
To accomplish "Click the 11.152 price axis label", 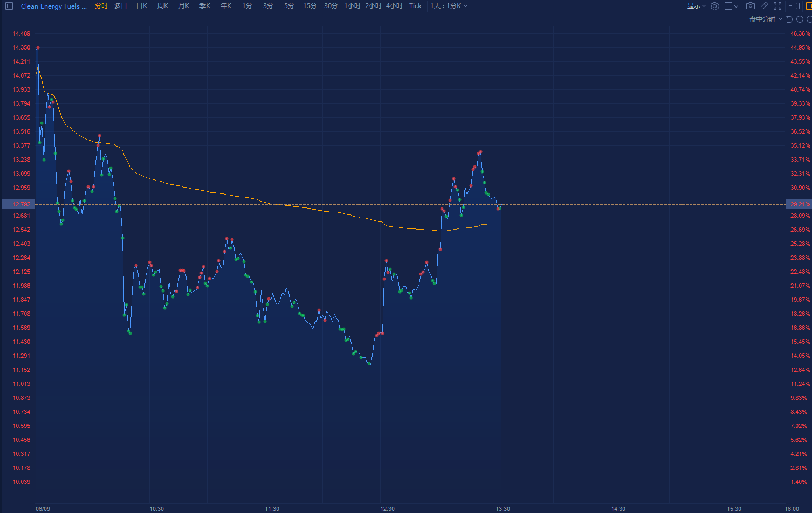I will (22, 370).
